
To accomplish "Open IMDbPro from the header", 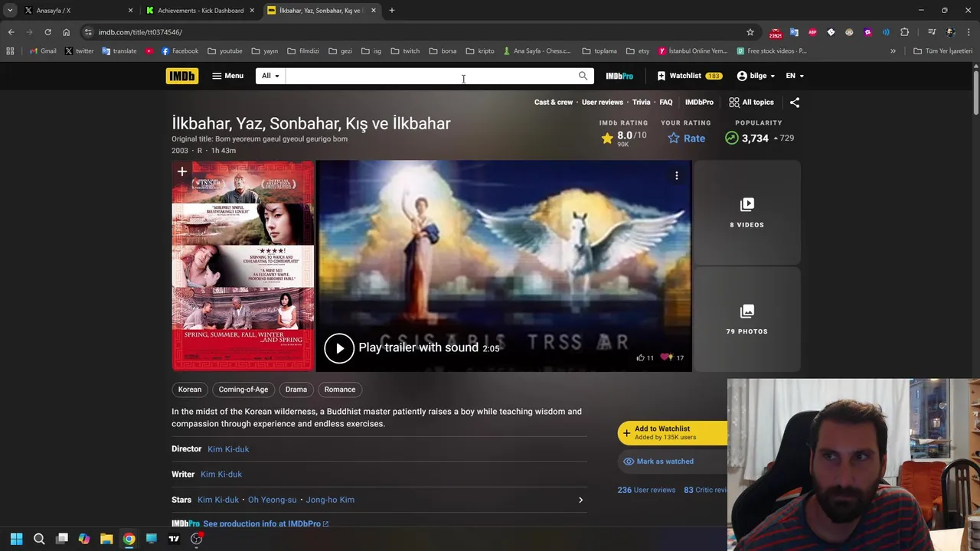I will pyautogui.click(x=619, y=76).
